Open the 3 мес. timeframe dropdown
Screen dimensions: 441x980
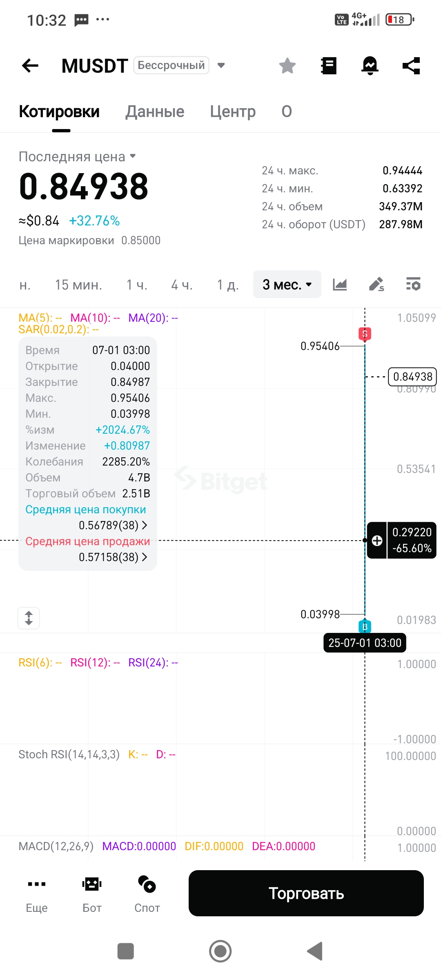tap(287, 284)
